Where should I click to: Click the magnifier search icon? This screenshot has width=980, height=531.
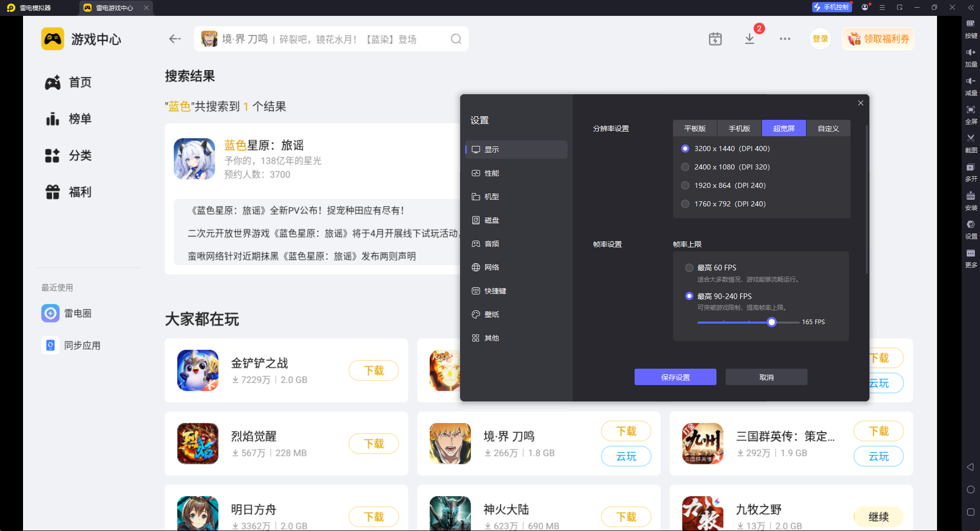(x=456, y=39)
